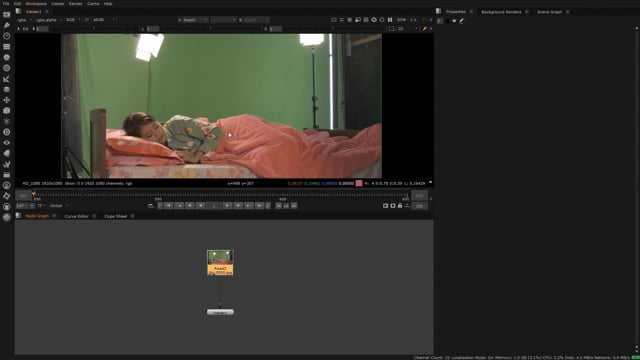Open the sRGB viewer process dropdown
Viewport: 640px width, 360px height.
[104, 20]
